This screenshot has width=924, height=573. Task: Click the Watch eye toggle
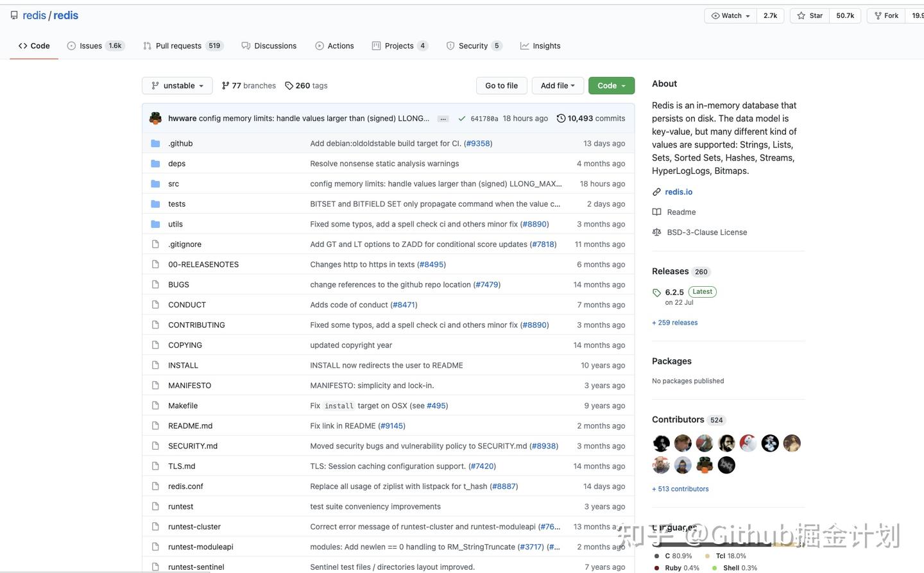pyautogui.click(x=730, y=15)
